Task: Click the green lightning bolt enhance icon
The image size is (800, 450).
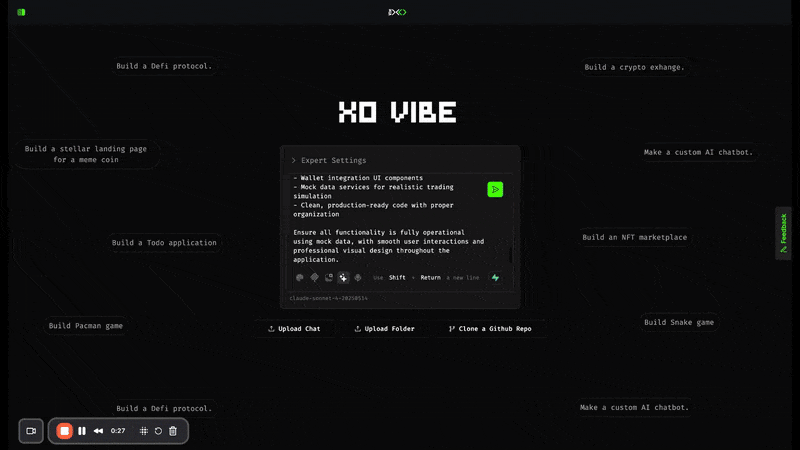Action: click(495, 278)
